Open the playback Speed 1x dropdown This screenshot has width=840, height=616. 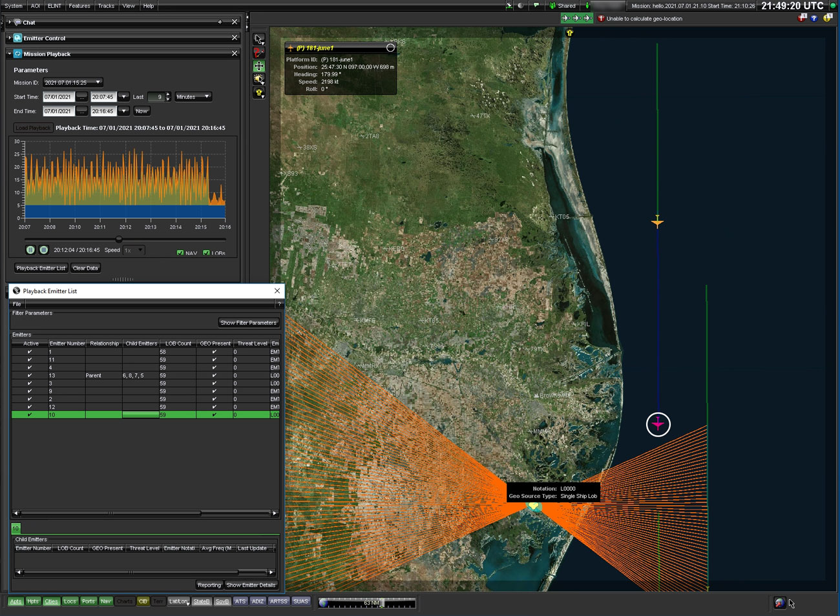pyautogui.click(x=133, y=250)
